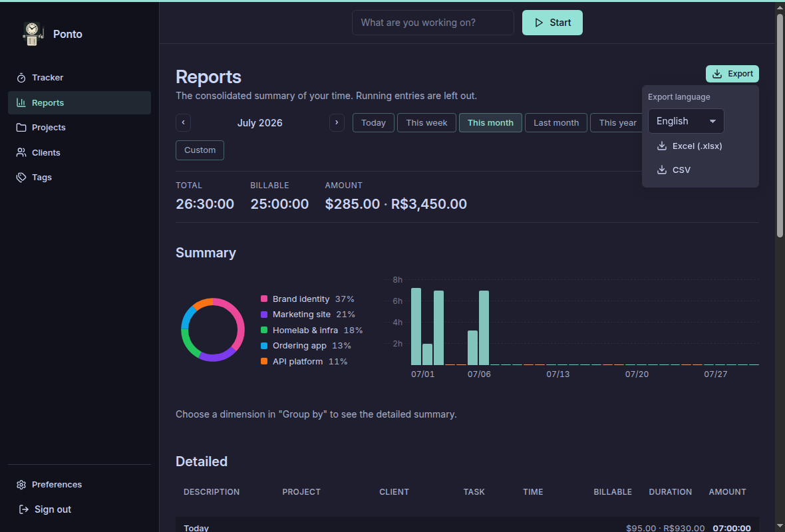Click the Ponto clock logo
The image size is (785, 532).
[x=33, y=34]
